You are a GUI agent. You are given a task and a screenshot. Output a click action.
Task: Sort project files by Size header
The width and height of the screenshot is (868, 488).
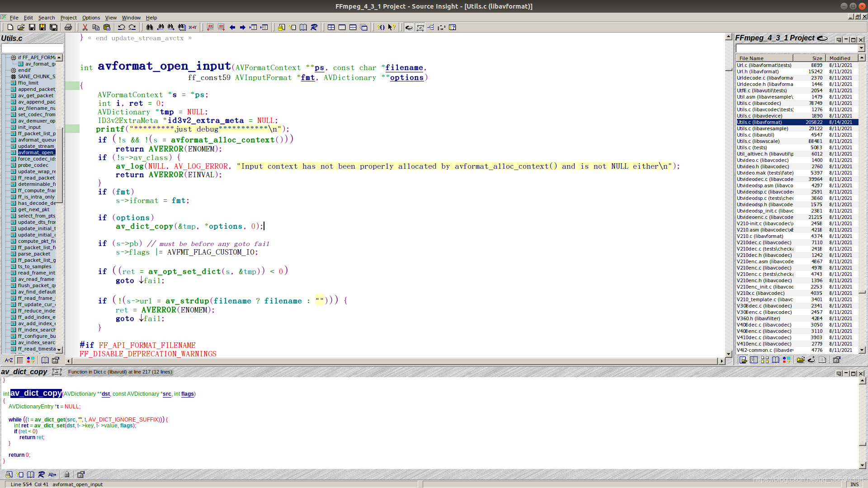coord(809,58)
